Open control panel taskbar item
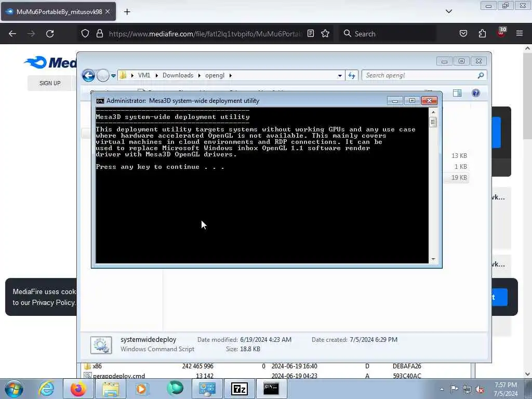Screen dimensions: 532x399 [207, 389]
